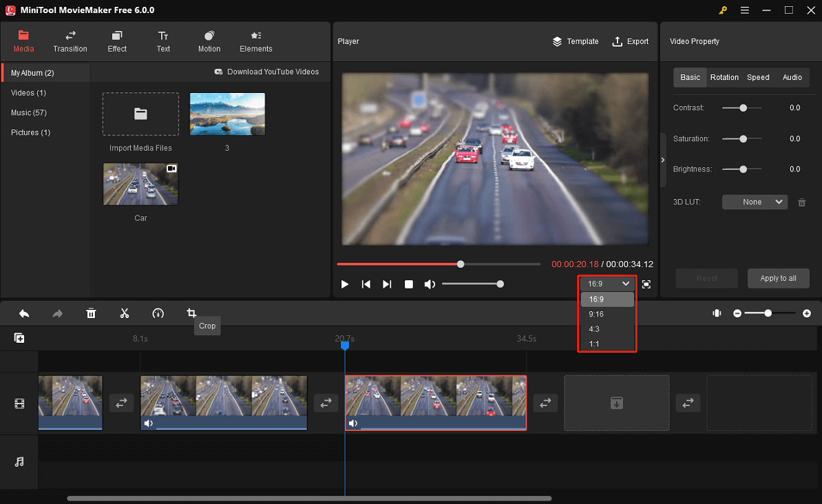
Task: Adjust the Contrast slider
Action: [x=741, y=108]
